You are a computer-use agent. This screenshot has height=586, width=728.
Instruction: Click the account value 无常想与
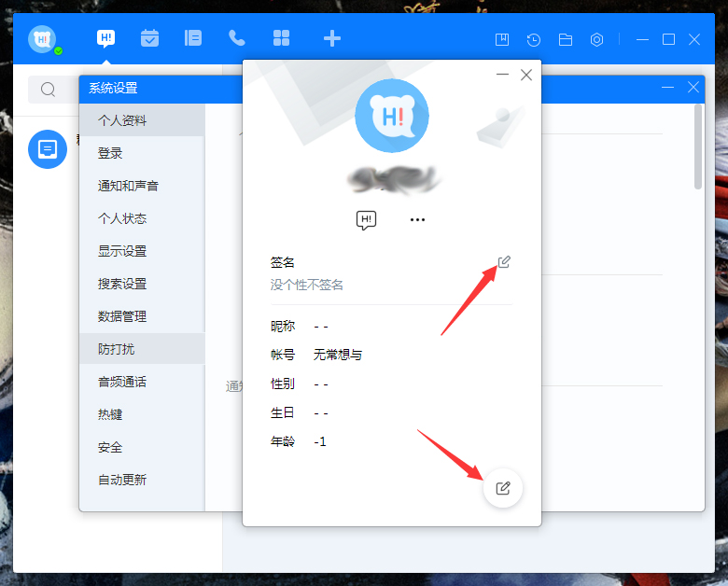click(x=338, y=355)
